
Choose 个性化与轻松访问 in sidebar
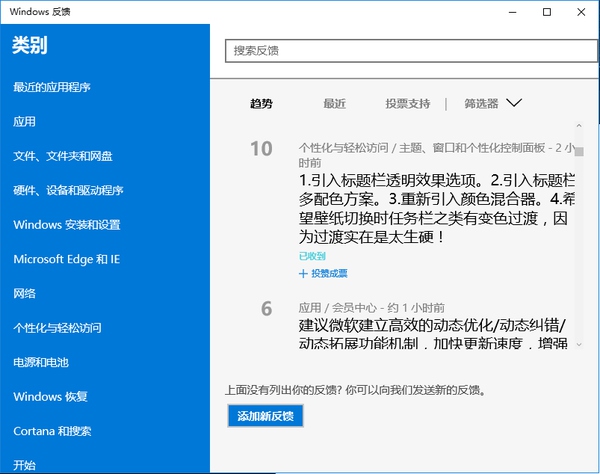click(57, 328)
